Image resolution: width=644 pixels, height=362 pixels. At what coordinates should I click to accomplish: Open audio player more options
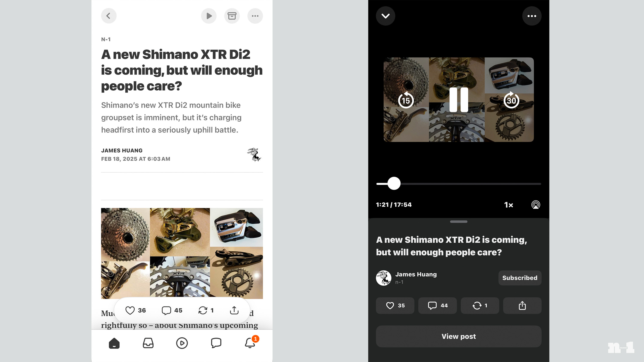pyautogui.click(x=532, y=16)
